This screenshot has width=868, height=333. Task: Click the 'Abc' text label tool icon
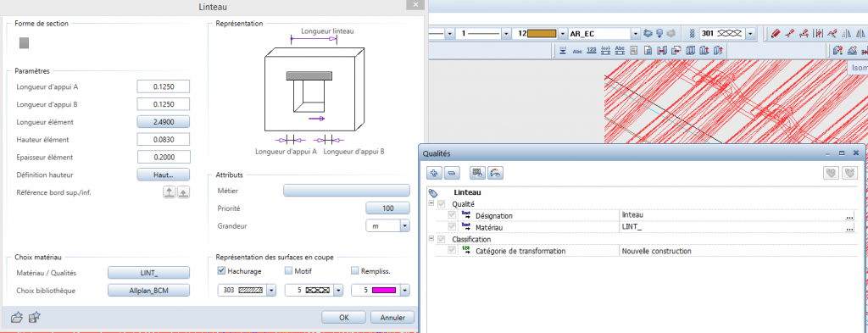click(577, 51)
